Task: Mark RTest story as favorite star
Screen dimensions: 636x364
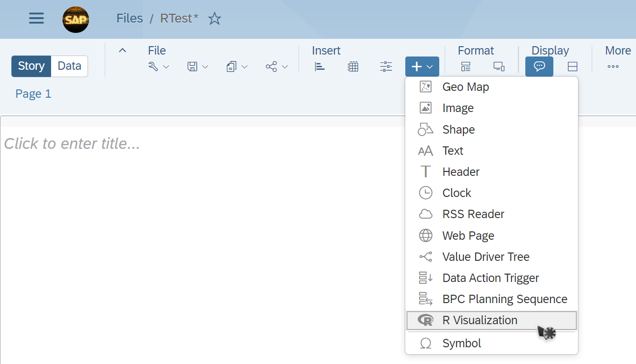Action: pyautogui.click(x=214, y=19)
